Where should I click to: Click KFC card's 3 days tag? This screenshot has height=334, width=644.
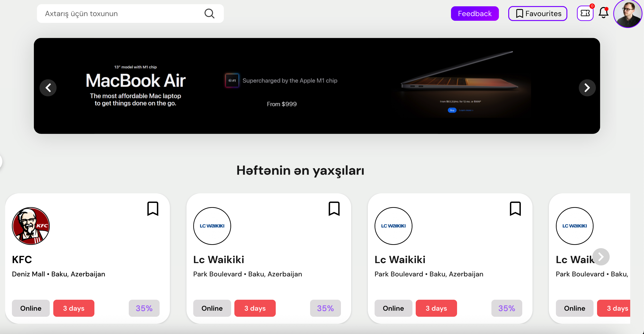tap(74, 308)
